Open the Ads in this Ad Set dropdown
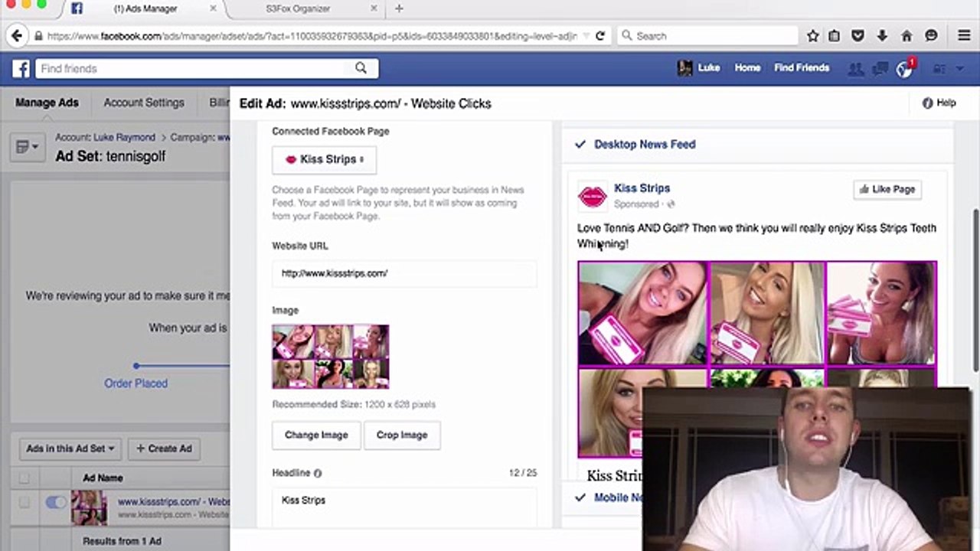Viewport: 980px width, 551px height. (70, 448)
